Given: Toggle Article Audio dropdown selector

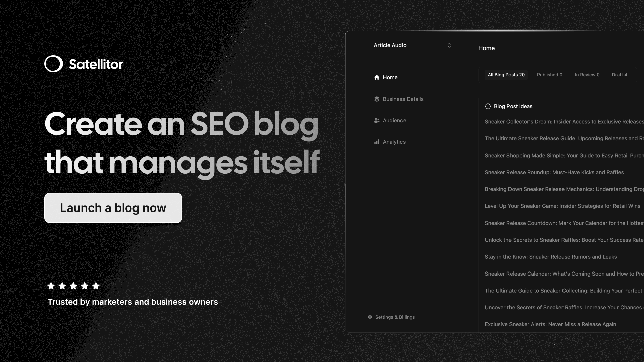Looking at the screenshot, I should (449, 45).
